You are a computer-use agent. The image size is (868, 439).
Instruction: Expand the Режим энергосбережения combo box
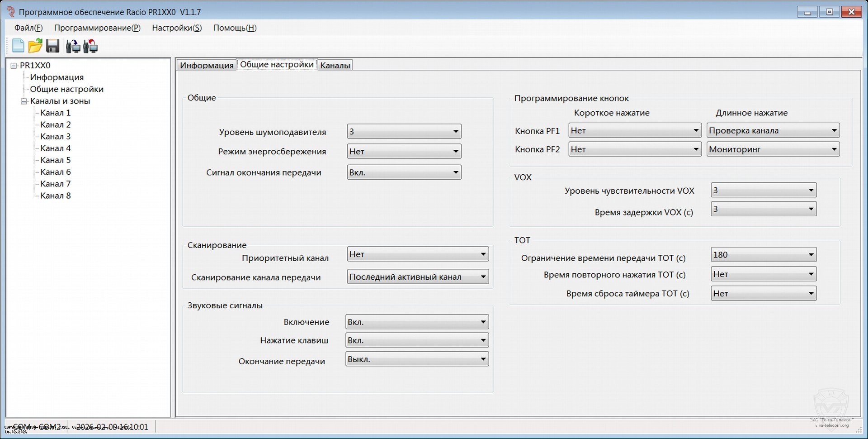point(404,152)
